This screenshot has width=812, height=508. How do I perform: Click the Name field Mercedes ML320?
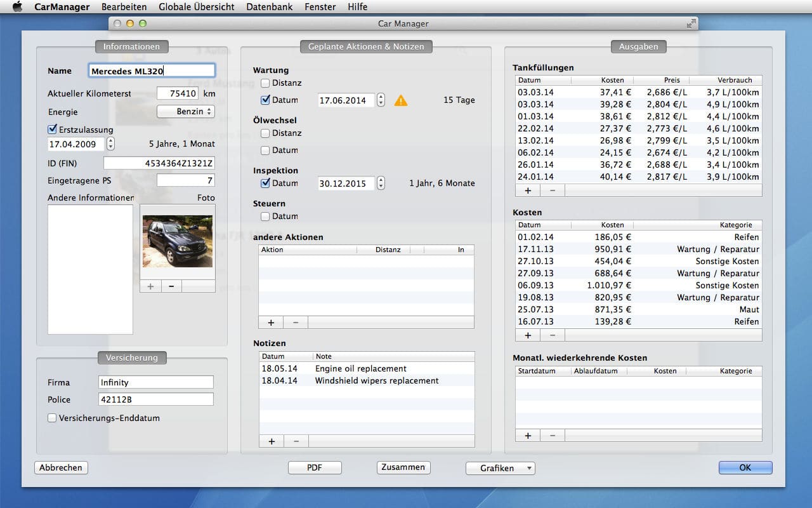coord(152,71)
